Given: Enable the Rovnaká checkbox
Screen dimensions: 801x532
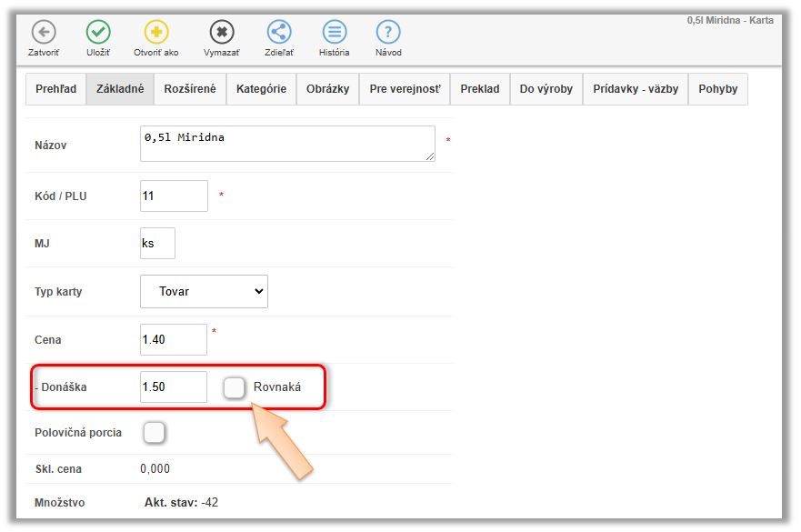Looking at the screenshot, I should [235, 387].
